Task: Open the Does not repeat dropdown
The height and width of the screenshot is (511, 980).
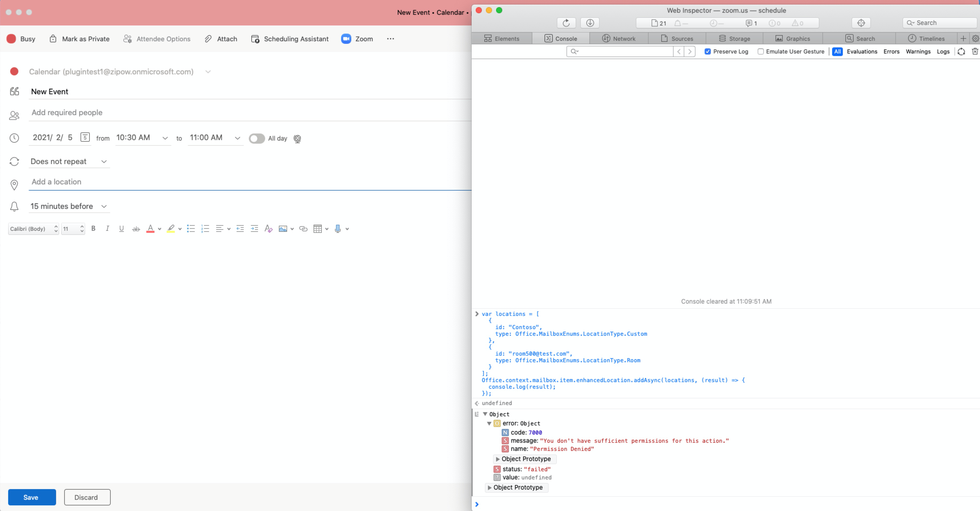Action: click(104, 161)
